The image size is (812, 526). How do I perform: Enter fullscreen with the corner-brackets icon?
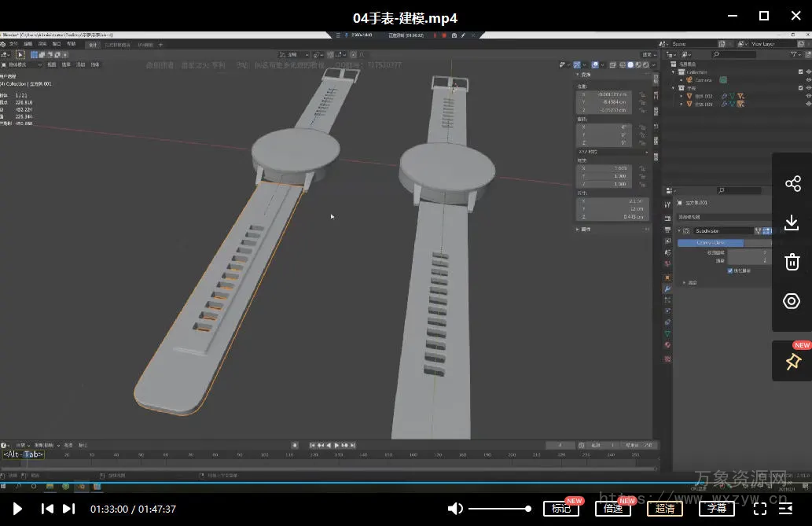760,509
